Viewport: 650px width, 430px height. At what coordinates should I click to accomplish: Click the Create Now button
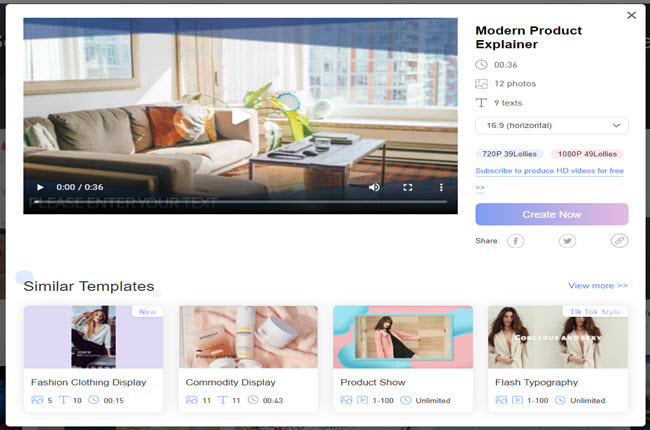coord(551,215)
